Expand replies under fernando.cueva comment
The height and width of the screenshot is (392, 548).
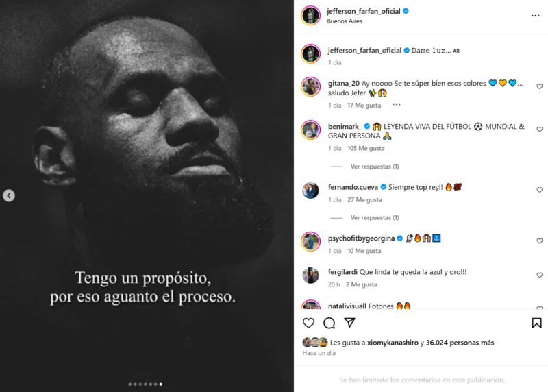pyautogui.click(x=374, y=217)
